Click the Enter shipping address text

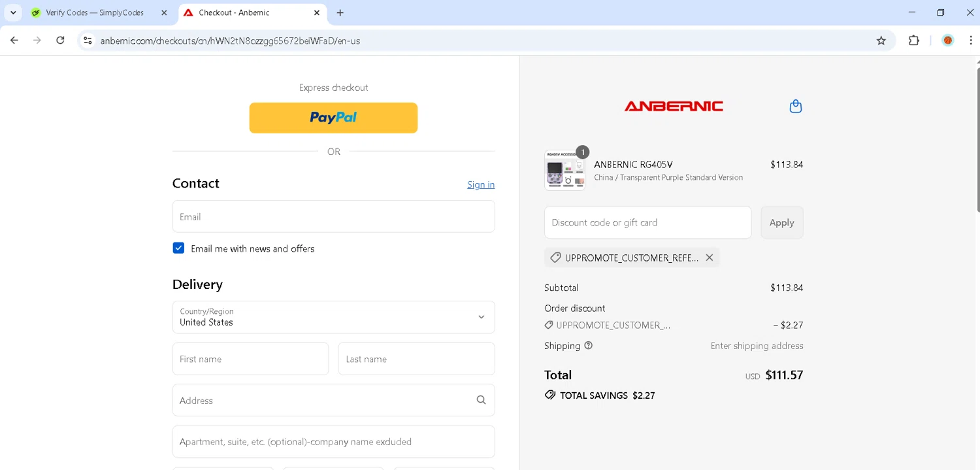pos(757,346)
